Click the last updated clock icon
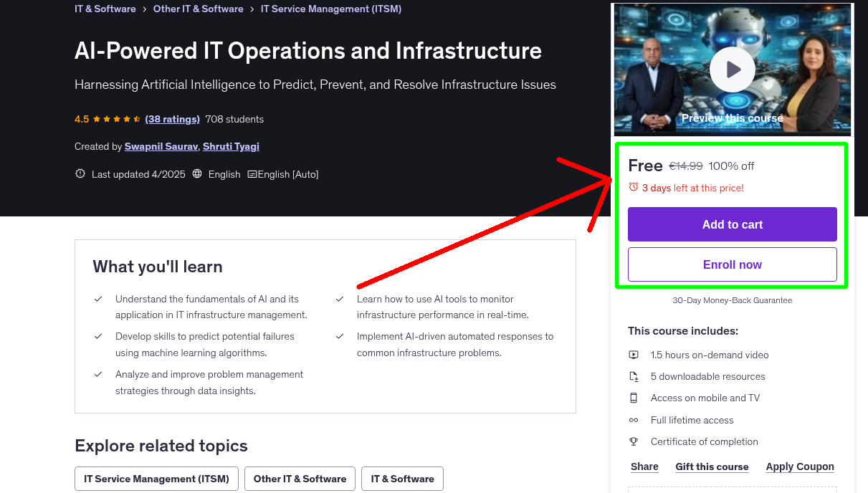The image size is (868, 493). (x=80, y=173)
